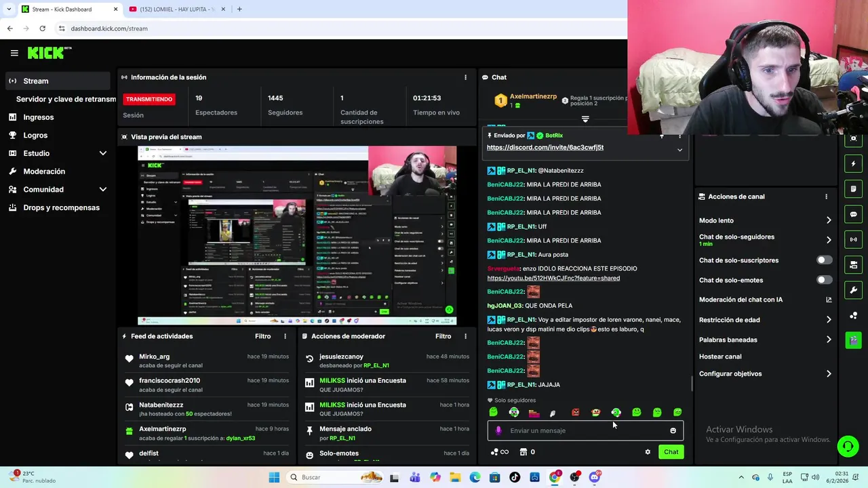The width and height of the screenshot is (868, 488).
Task: Click the TRANSMITIENDO status badge
Action: [149, 99]
